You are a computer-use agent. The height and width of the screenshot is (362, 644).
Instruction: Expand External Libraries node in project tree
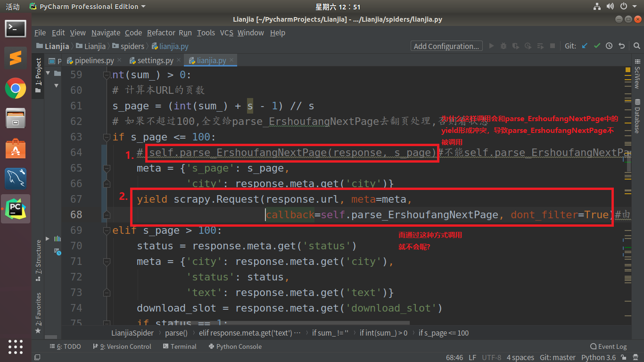[x=47, y=239]
